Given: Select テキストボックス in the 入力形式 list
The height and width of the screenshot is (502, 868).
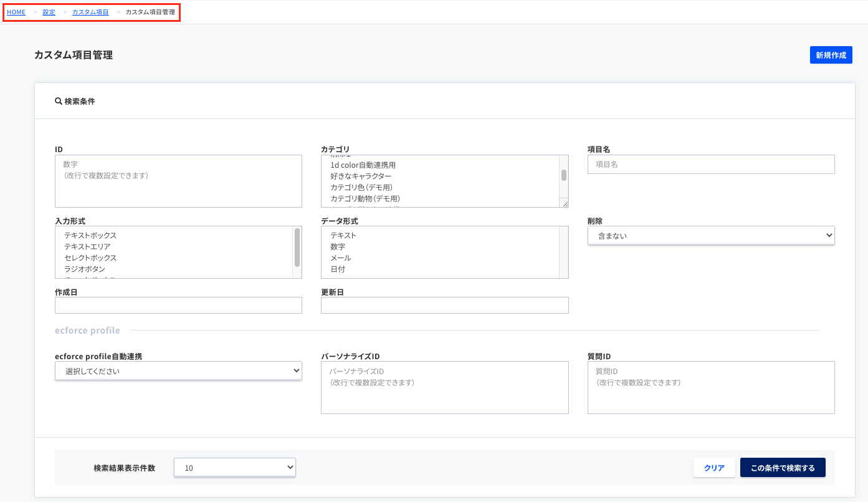Looking at the screenshot, I should coord(90,236).
